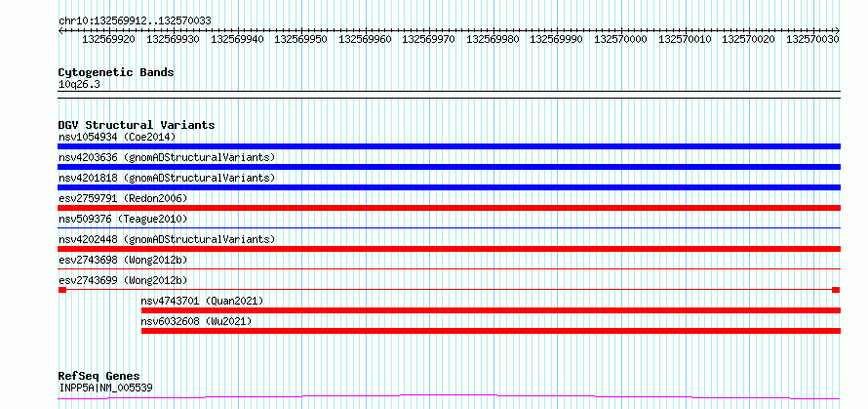Click the Cytogenetic Bands track title
The width and height of the screenshot is (868, 409).
pos(116,72)
